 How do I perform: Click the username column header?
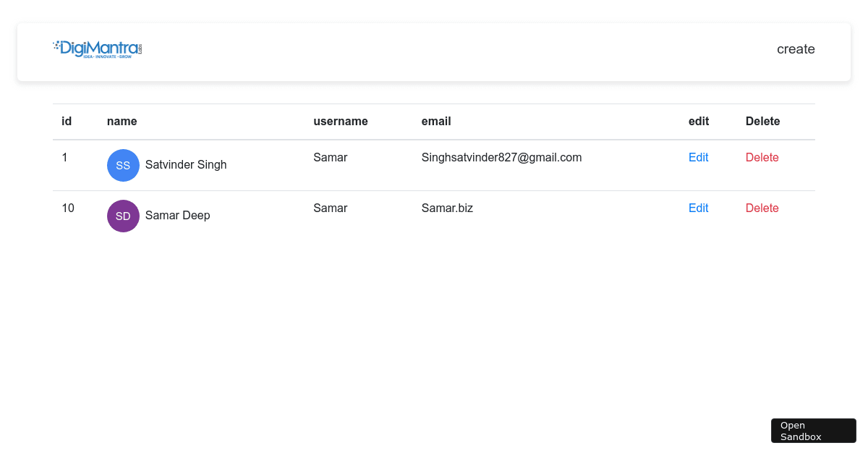[x=341, y=122]
